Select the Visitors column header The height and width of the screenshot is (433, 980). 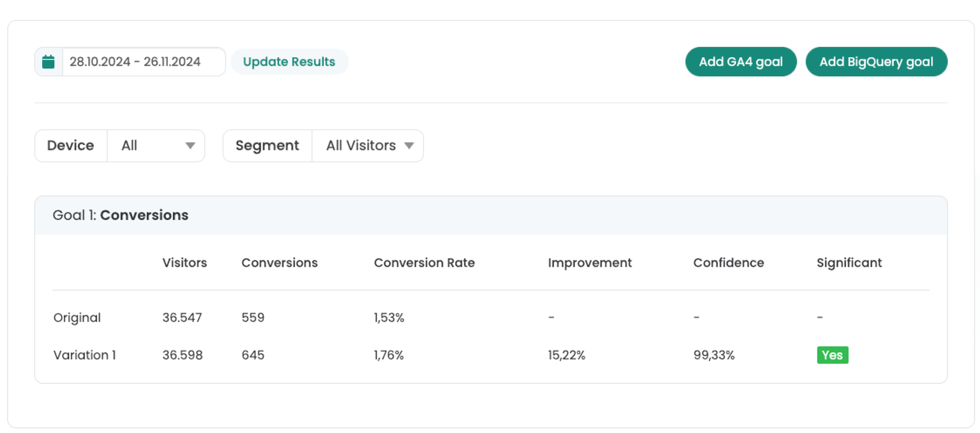coord(185,263)
